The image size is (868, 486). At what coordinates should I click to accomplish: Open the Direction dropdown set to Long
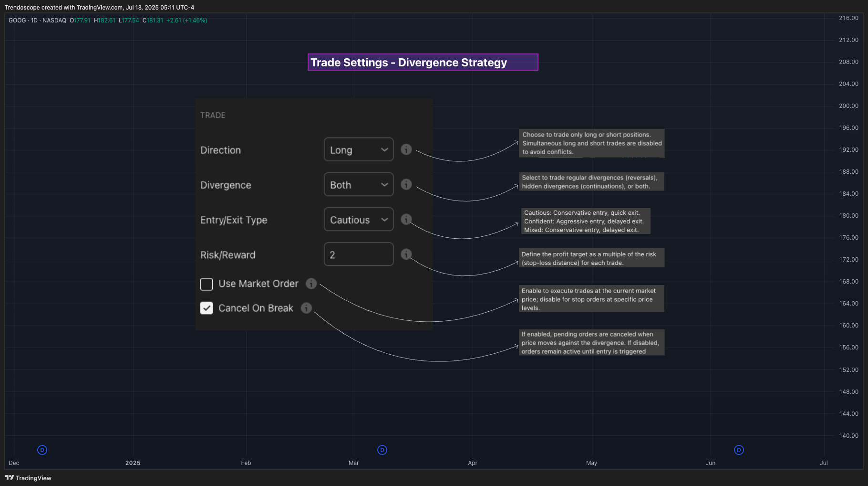point(359,149)
